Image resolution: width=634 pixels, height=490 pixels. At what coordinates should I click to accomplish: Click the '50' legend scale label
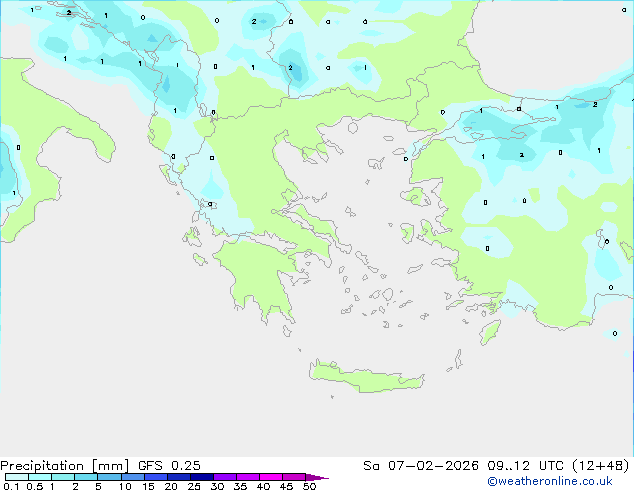point(310,486)
